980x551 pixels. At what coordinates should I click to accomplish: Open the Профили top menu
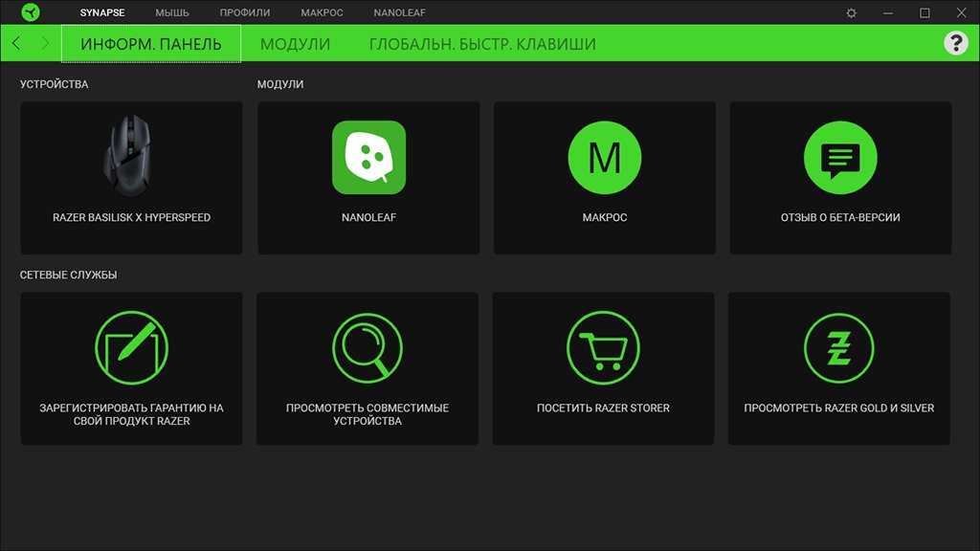click(244, 13)
